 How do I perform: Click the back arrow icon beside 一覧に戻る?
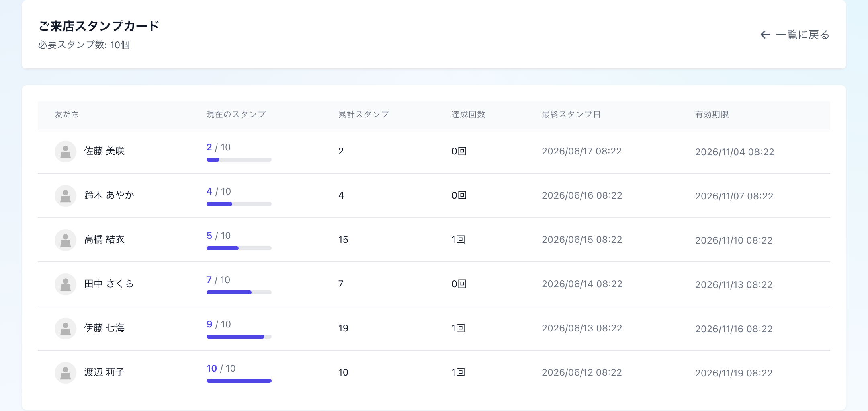point(765,35)
